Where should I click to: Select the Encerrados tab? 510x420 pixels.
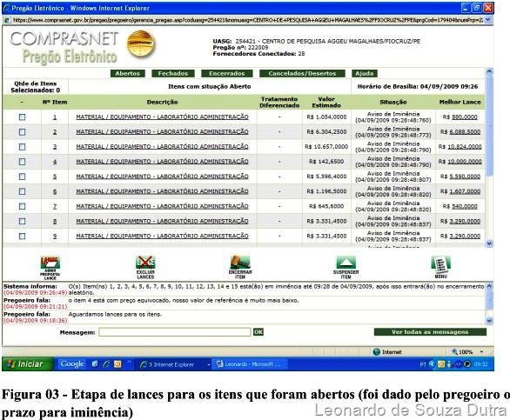pyautogui.click(x=226, y=73)
